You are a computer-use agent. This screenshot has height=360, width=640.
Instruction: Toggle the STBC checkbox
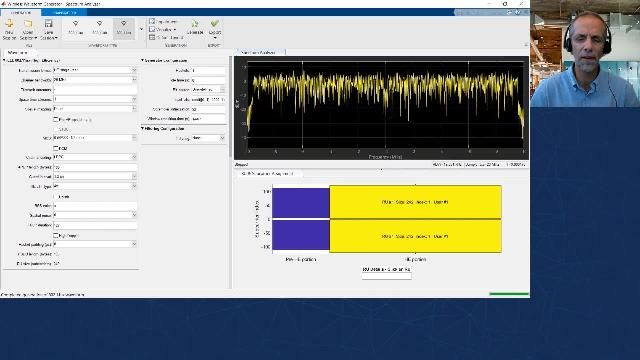pyautogui.click(x=56, y=129)
